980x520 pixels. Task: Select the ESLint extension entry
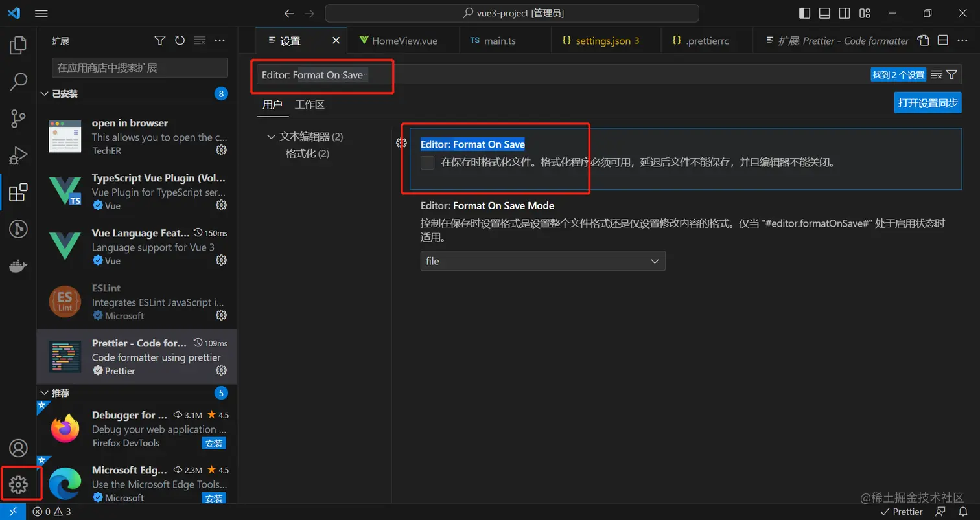click(137, 302)
